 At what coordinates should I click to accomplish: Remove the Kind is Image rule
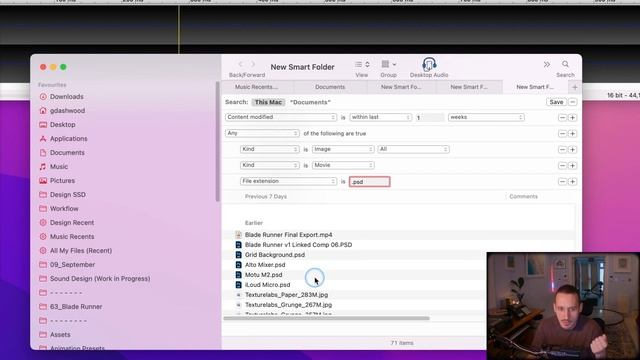(562, 150)
